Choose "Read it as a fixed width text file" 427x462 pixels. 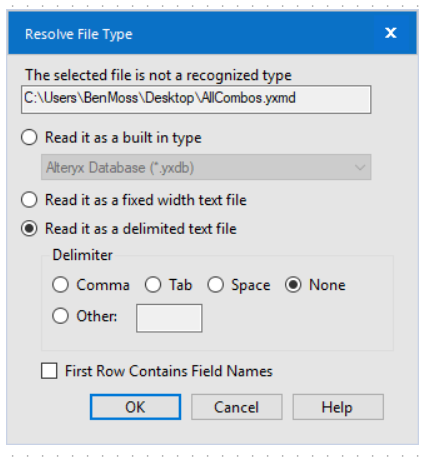(29, 200)
